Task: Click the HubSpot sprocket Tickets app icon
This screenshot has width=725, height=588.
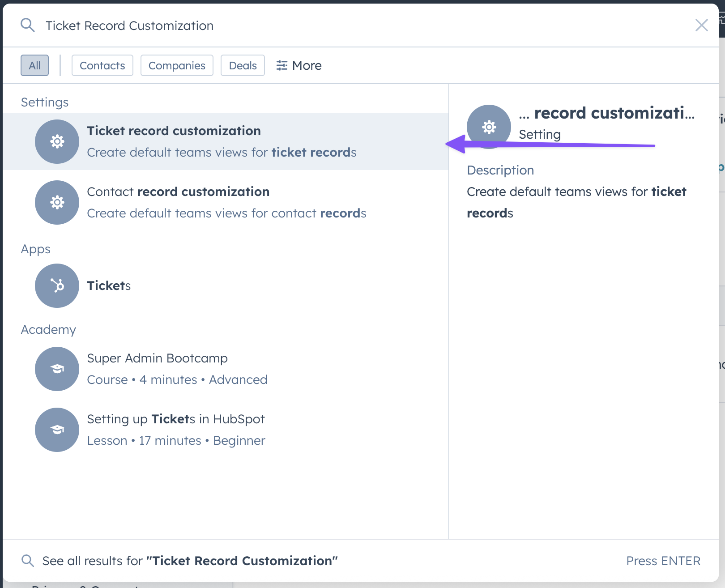Action: click(57, 285)
